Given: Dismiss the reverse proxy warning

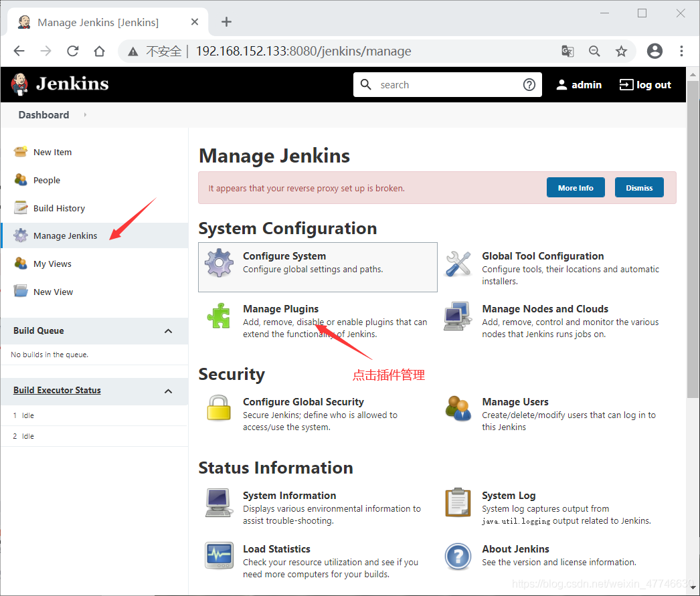Looking at the screenshot, I should [639, 187].
